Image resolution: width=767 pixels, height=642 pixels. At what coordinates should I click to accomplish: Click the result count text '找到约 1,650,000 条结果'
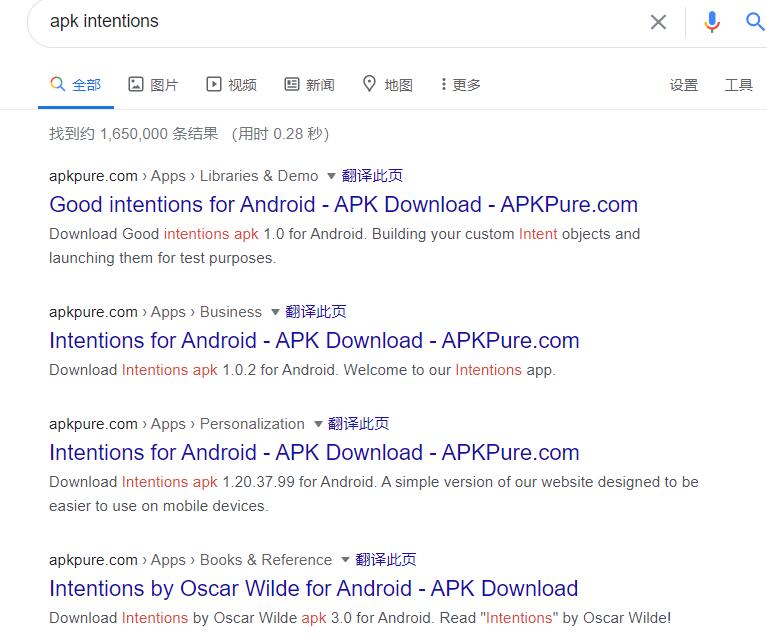(x=134, y=134)
